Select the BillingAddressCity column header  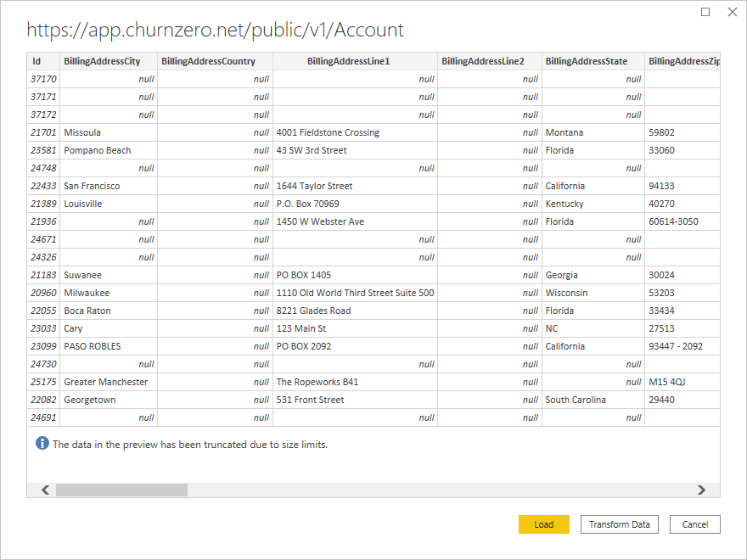tap(109, 61)
